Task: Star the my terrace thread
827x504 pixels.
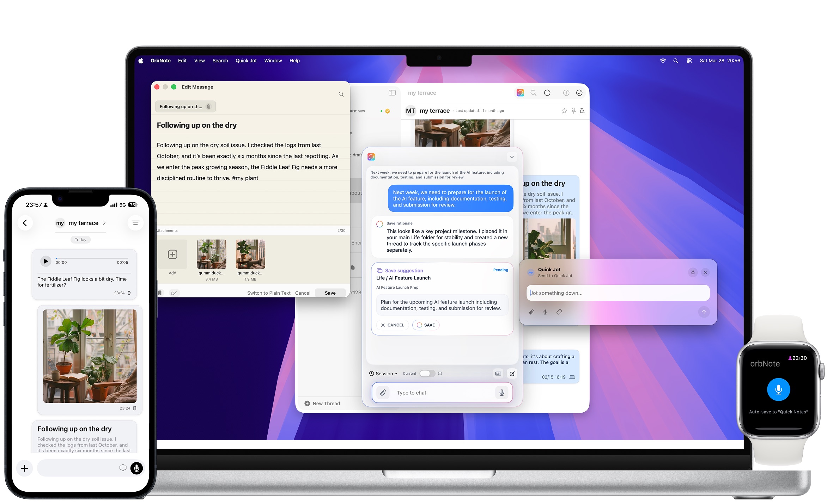Action: tap(564, 111)
